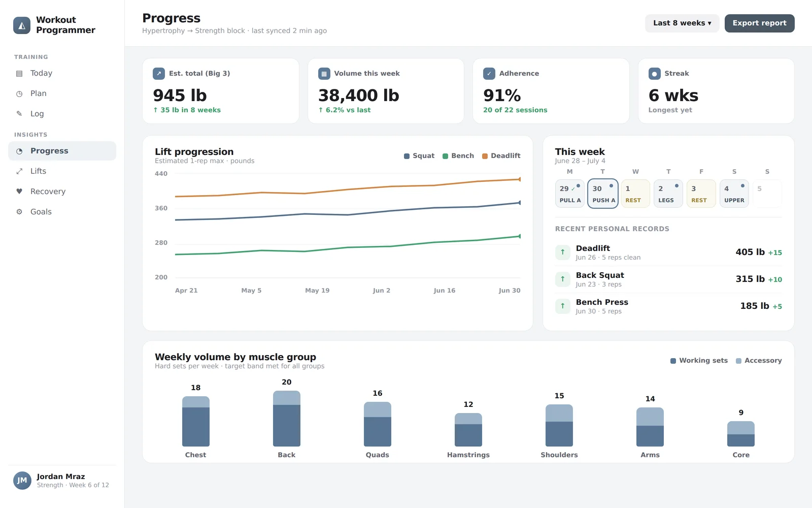
Task: Click the Log pencil icon
Action: tap(19, 114)
